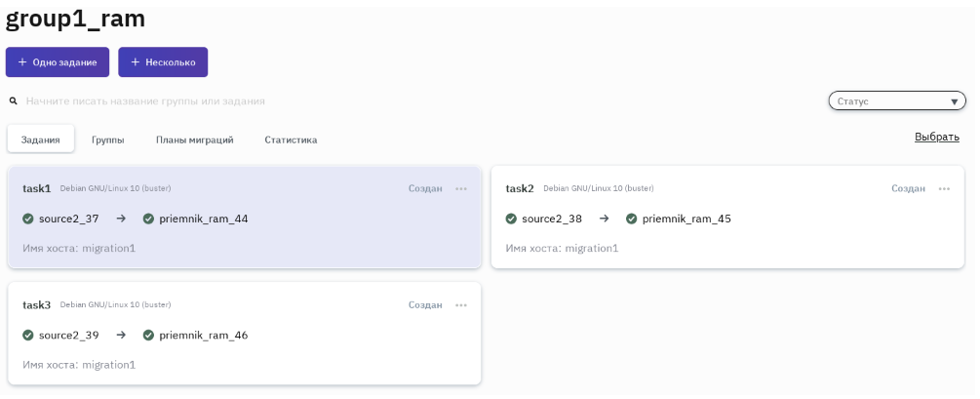Click the check icon beside priemnik_ram_44
The height and width of the screenshot is (399, 980).
point(148,219)
